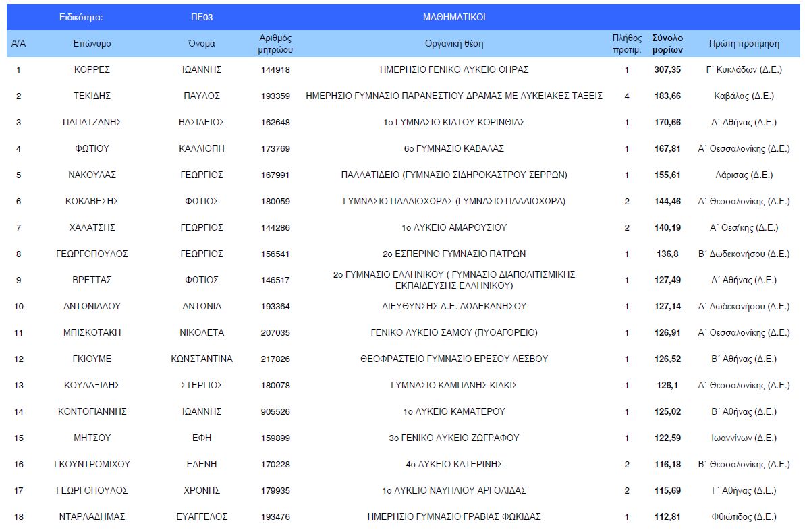805x532 pixels.
Task: Click 2ο ΕΣΠΕΡΙΝΟ ΓΥΜΝΑΣΙΟ ΠΑΤΡΩΝ cell
Action: [454, 254]
